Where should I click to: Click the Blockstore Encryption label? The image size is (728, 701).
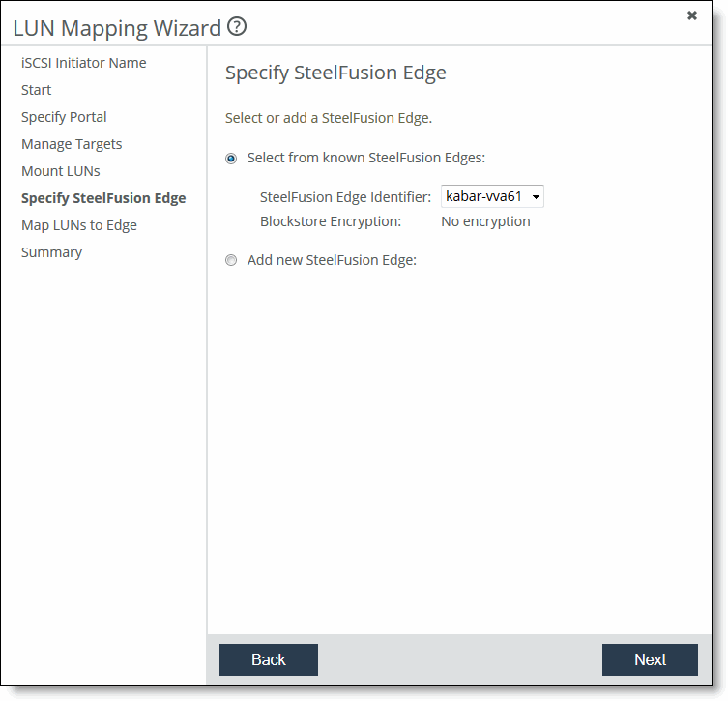tap(330, 221)
